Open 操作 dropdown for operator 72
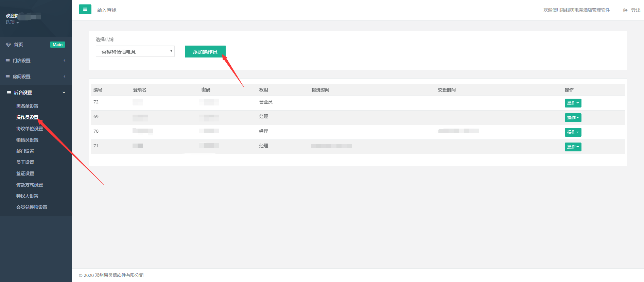 tap(573, 103)
